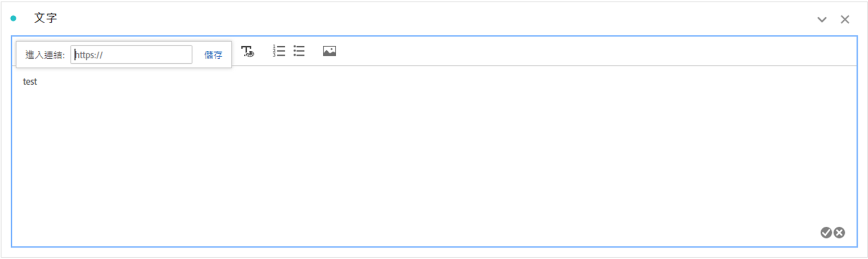Click the 文字 header bar blank area
The height and width of the screenshot is (259, 868).
(434, 19)
